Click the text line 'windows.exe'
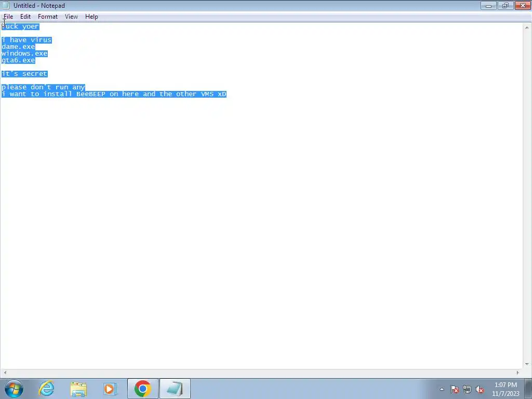This screenshot has width=532, height=399. 24,54
